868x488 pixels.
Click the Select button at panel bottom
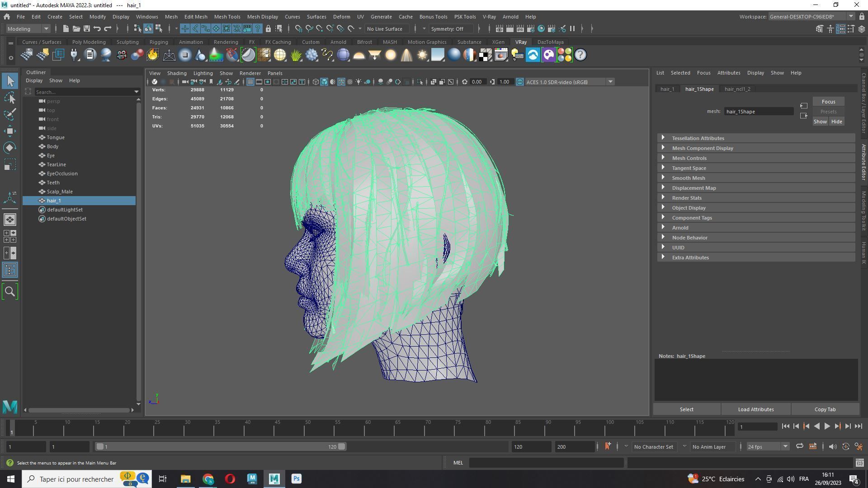[686, 409]
